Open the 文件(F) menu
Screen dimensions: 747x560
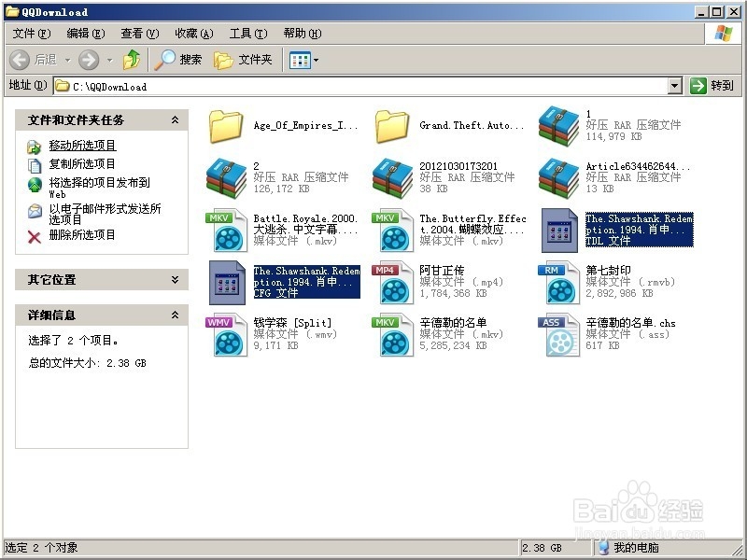32,34
